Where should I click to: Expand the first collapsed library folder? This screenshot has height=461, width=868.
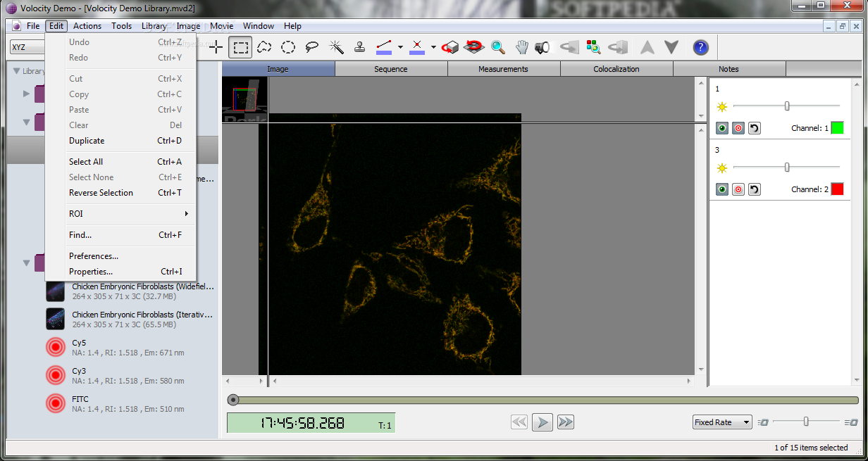27,93
